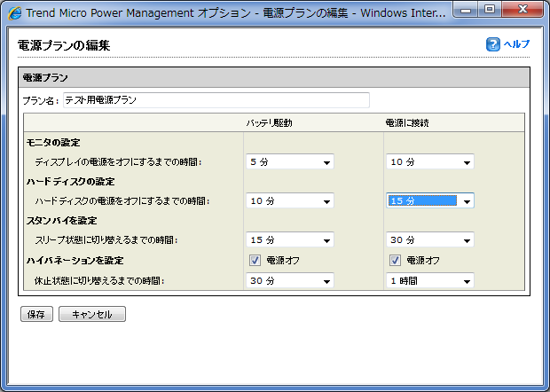Click the プラン名 text field
This screenshot has width=550, height=392.
coord(216,100)
